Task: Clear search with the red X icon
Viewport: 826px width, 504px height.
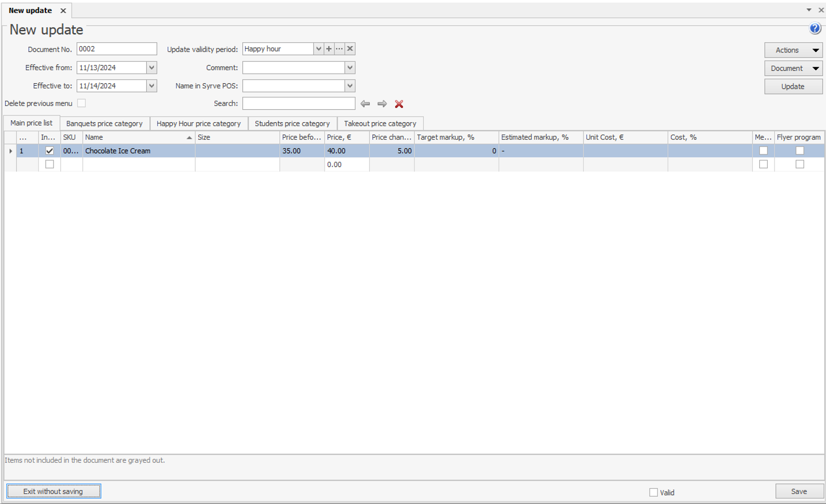Action: [399, 104]
